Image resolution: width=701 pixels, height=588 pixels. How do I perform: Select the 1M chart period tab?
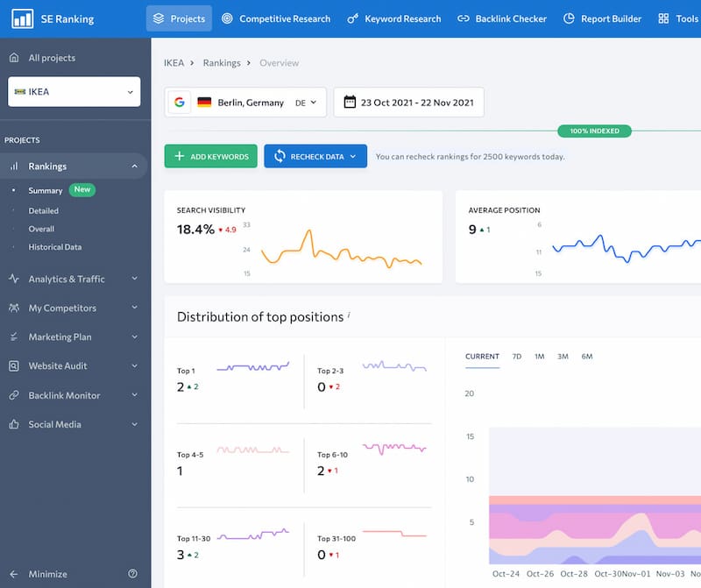tap(539, 357)
